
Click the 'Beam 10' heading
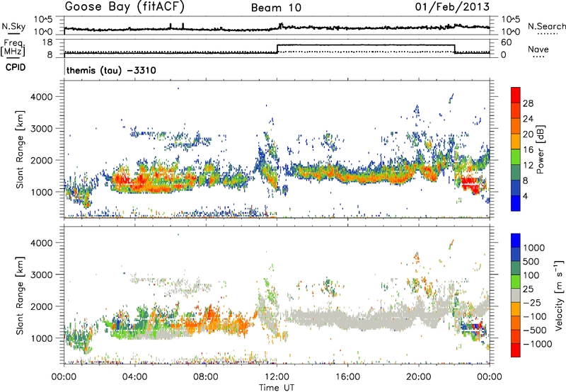276,8
